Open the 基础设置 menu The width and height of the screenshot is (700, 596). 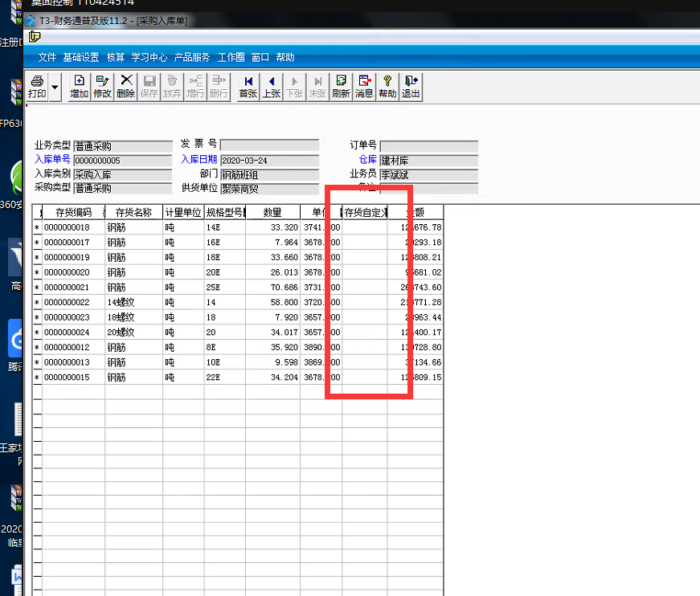(x=81, y=58)
